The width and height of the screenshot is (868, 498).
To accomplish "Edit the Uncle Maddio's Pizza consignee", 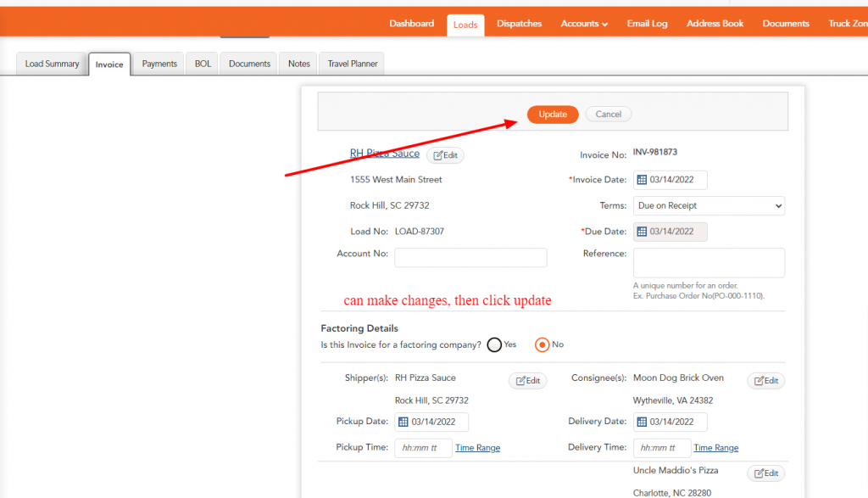I will tap(766, 473).
